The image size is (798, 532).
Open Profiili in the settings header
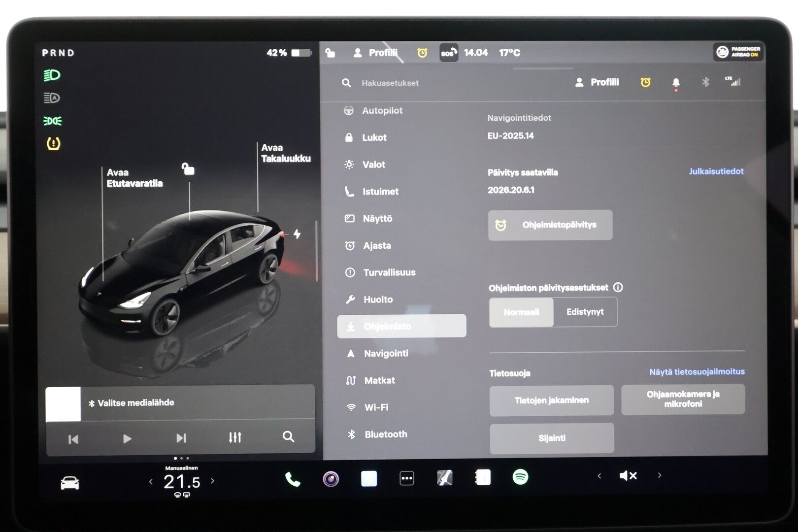coord(597,82)
